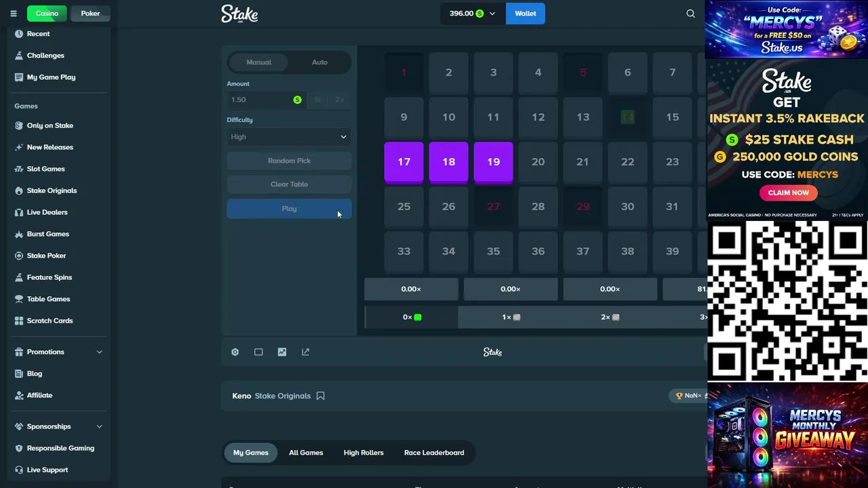Click the Random Pick button
The image size is (868, 488).
tap(289, 161)
